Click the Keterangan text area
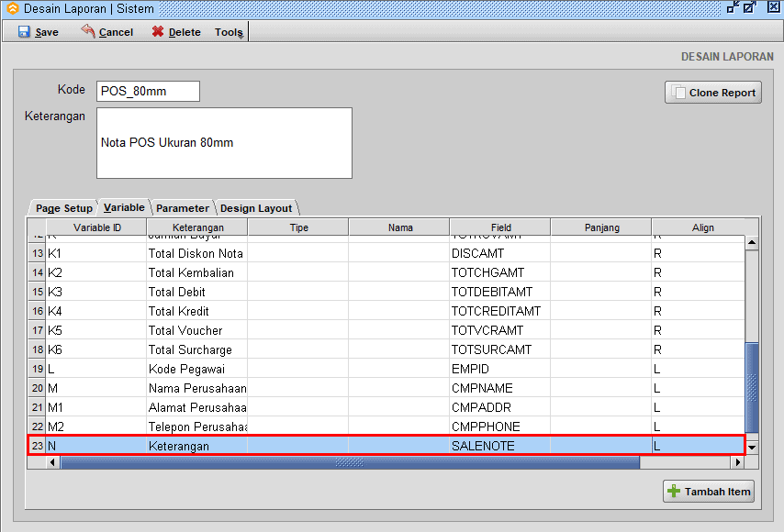 tap(224, 143)
